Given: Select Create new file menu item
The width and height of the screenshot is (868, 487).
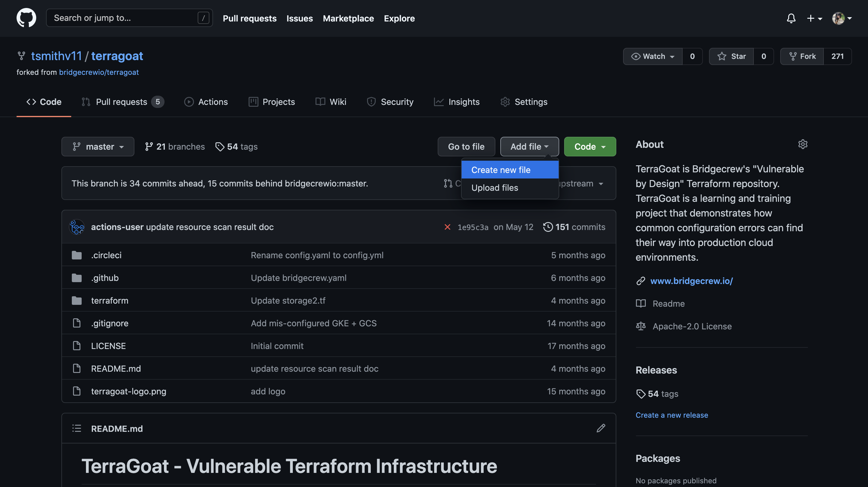Looking at the screenshot, I should coord(510,170).
